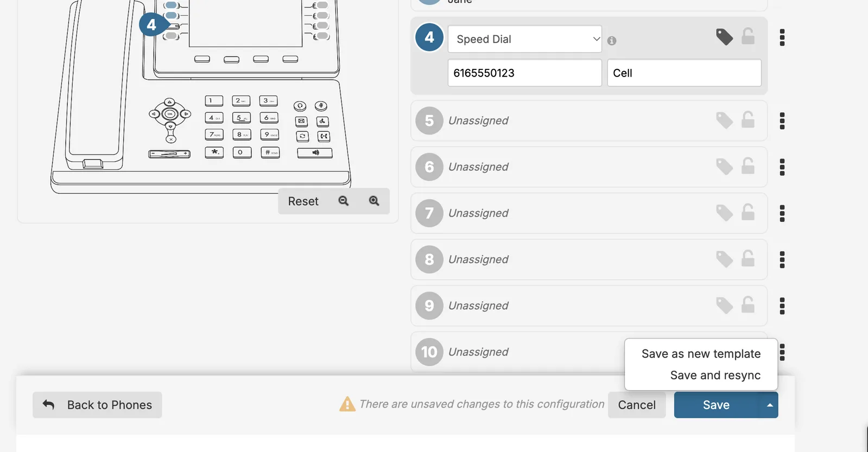Toggle the lock on key 6 row
This screenshot has height=452, width=868.
pos(748,166)
